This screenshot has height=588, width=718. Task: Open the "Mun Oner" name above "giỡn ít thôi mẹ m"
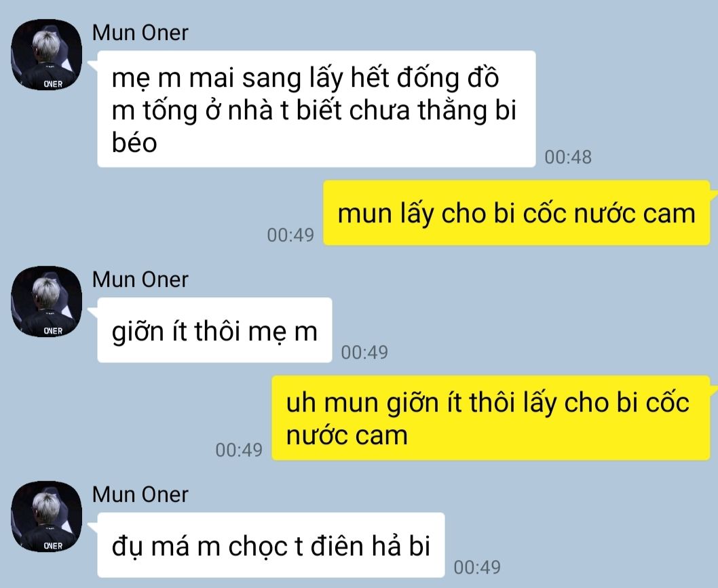[x=140, y=279]
